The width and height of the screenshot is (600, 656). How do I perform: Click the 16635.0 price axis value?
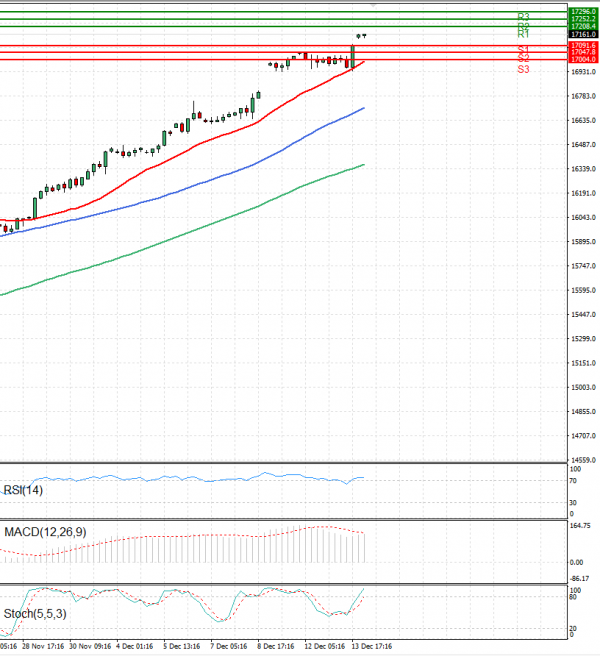click(583, 120)
